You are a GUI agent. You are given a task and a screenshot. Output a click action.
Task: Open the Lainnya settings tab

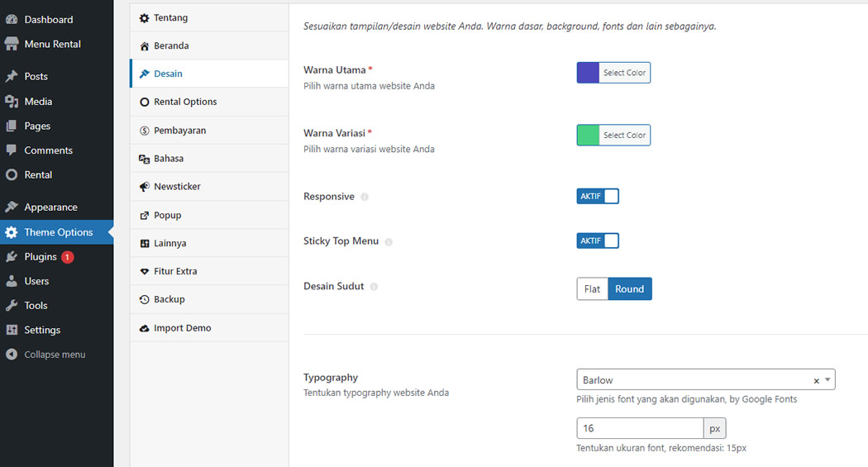pyautogui.click(x=209, y=243)
